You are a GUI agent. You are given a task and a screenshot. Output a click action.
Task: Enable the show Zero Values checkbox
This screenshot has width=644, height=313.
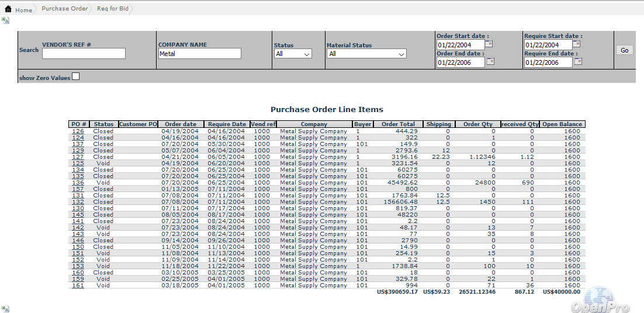[x=75, y=77]
